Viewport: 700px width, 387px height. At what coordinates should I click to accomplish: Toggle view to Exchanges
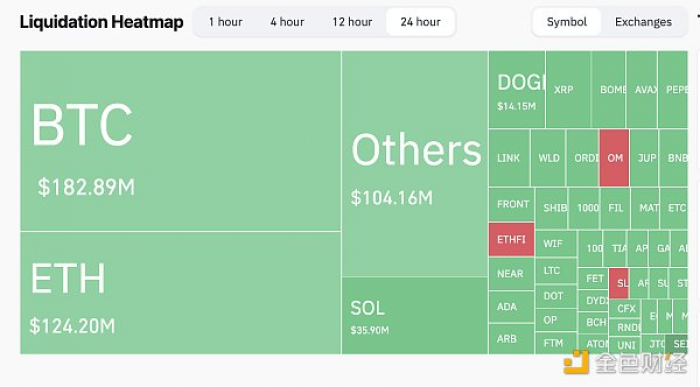(643, 22)
